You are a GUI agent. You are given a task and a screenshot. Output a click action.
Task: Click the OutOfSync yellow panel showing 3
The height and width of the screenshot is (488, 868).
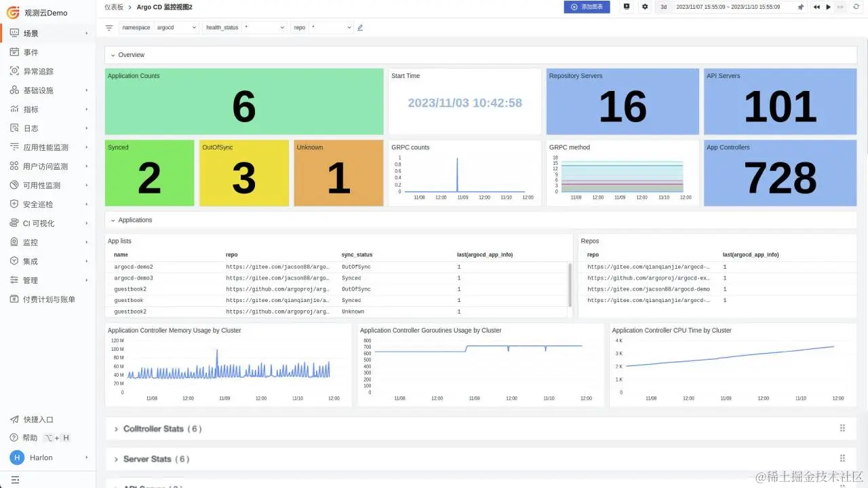[244, 173]
